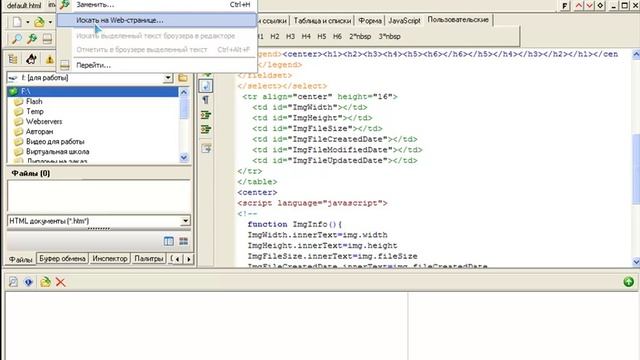Viewport: 640px width, 360px height.
Task: Click the red up-arrow icon at the top right
Action: [x=579, y=6]
